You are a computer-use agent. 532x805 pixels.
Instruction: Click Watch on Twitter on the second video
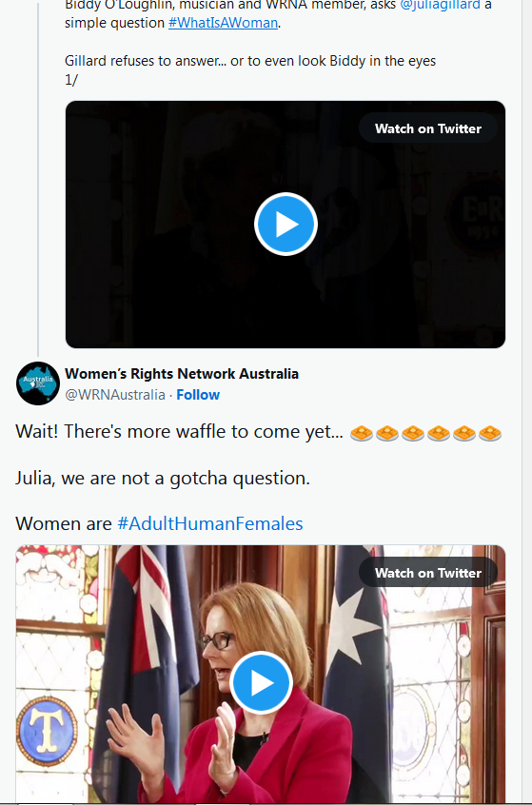(427, 573)
